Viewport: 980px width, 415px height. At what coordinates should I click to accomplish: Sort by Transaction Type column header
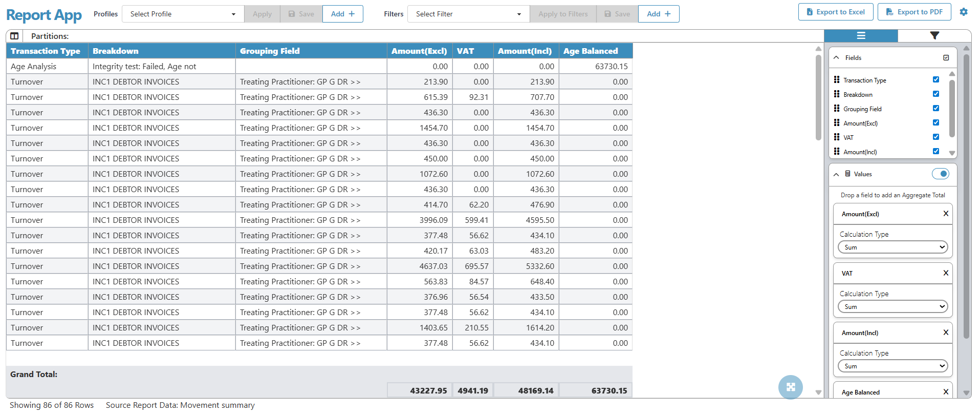pos(47,51)
